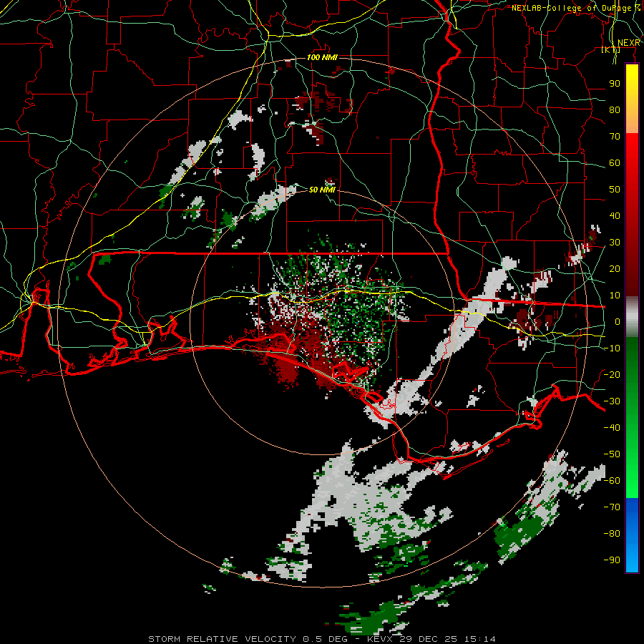Click the -80 label on the velocity scale

612,534
